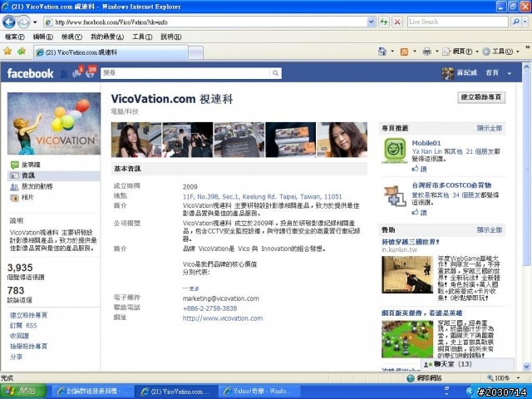This screenshot has width=532, height=399.
Task: Open the recent pages dropdown next to Forward
Action: (x=35, y=22)
